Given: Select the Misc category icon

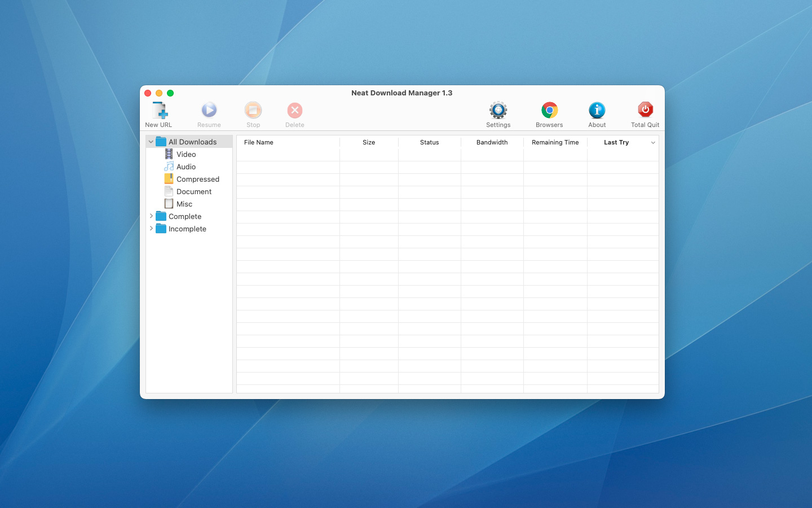Looking at the screenshot, I should pos(169,204).
